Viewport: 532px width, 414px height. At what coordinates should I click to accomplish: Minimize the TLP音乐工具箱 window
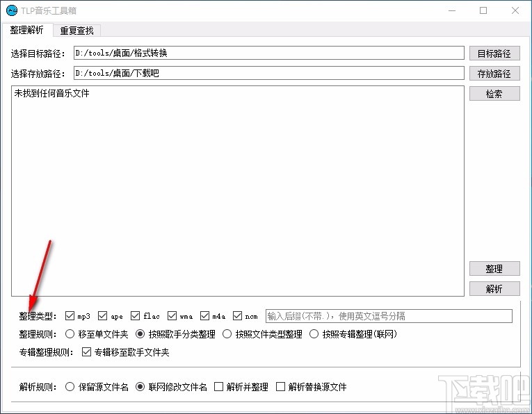(x=452, y=10)
